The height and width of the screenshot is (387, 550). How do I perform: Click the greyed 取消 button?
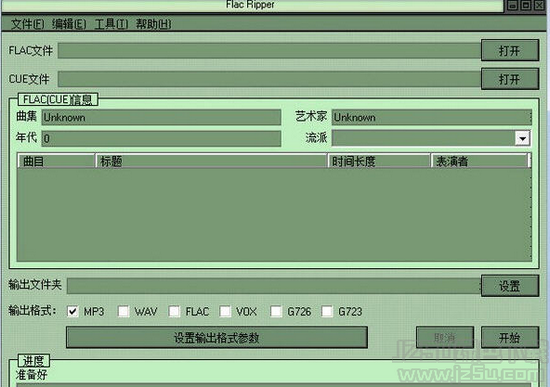pyautogui.click(x=445, y=338)
